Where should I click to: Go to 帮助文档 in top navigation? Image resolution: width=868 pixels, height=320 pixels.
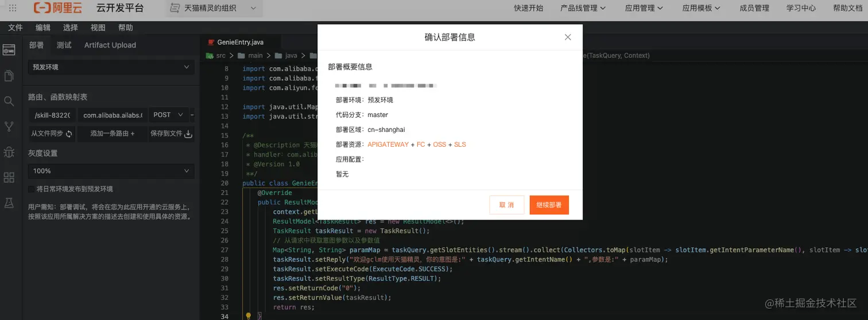click(x=847, y=8)
